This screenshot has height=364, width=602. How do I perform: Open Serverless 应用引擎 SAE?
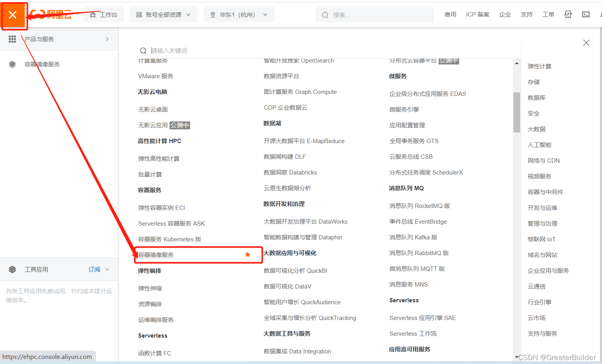[423, 318]
